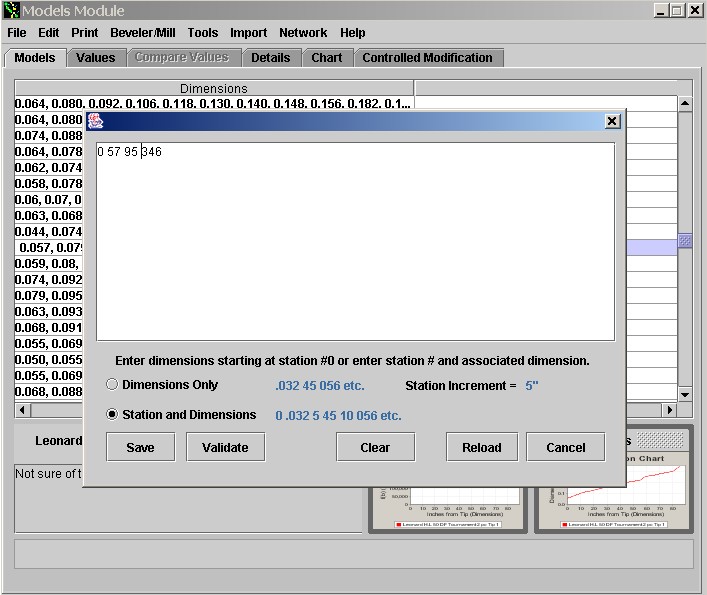The image size is (707, 595).
Task: Open the Chart tab
Action: (326, 58)
